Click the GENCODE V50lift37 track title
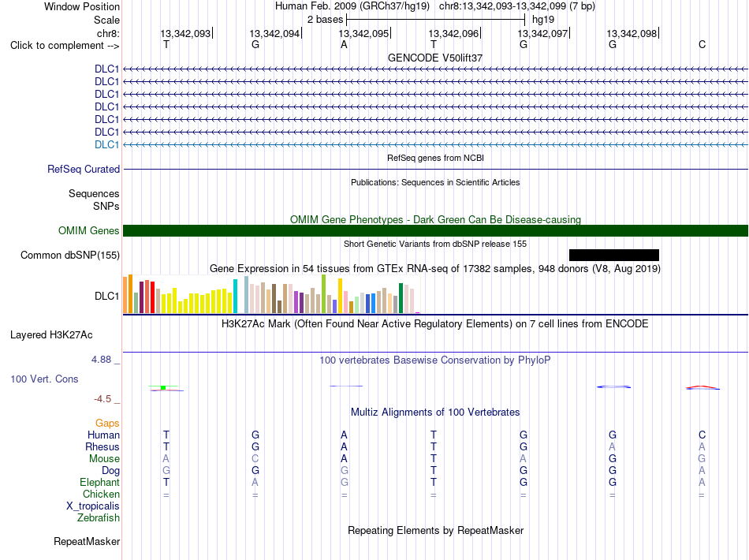 (x=435, y=58)
